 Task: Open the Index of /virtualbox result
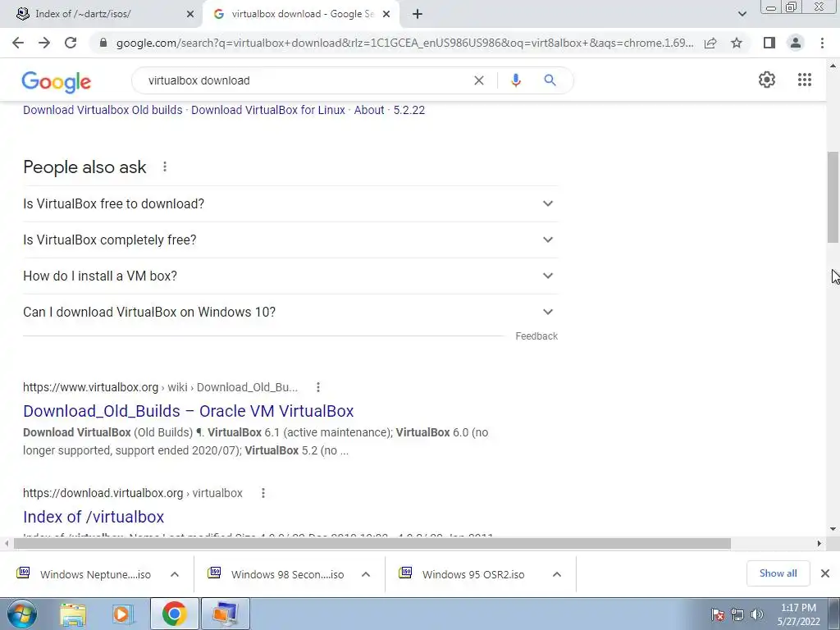(94, 517)
